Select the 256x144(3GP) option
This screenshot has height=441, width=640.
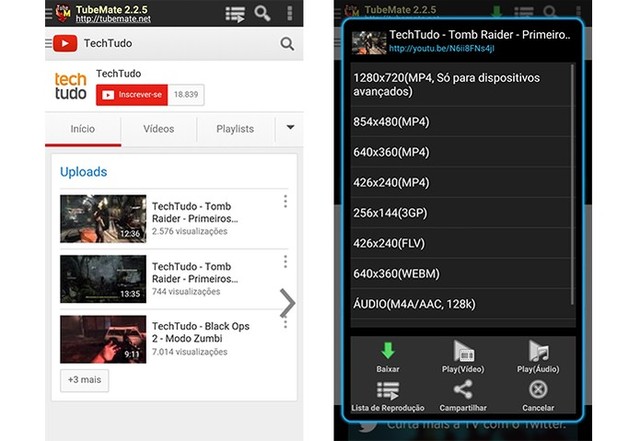461,213
